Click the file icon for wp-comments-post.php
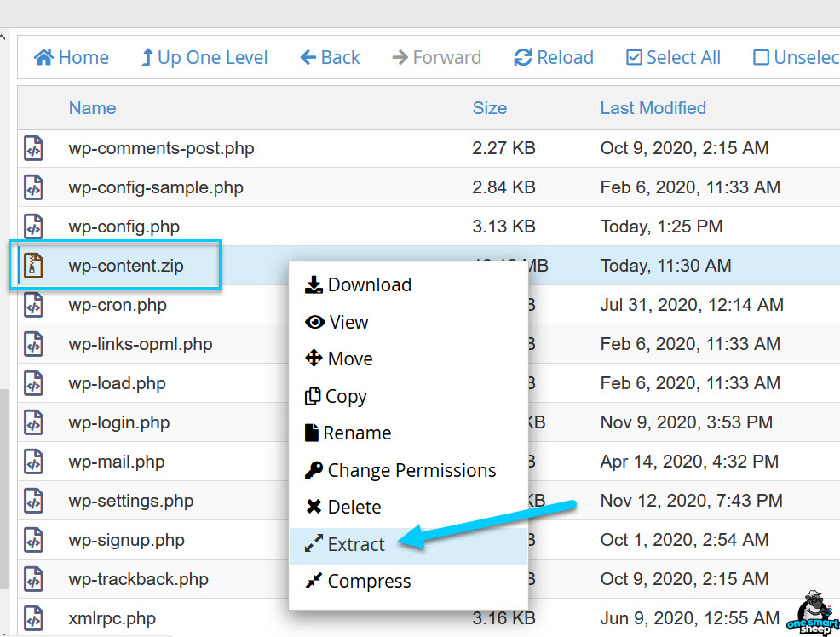 tap(33, 148)
